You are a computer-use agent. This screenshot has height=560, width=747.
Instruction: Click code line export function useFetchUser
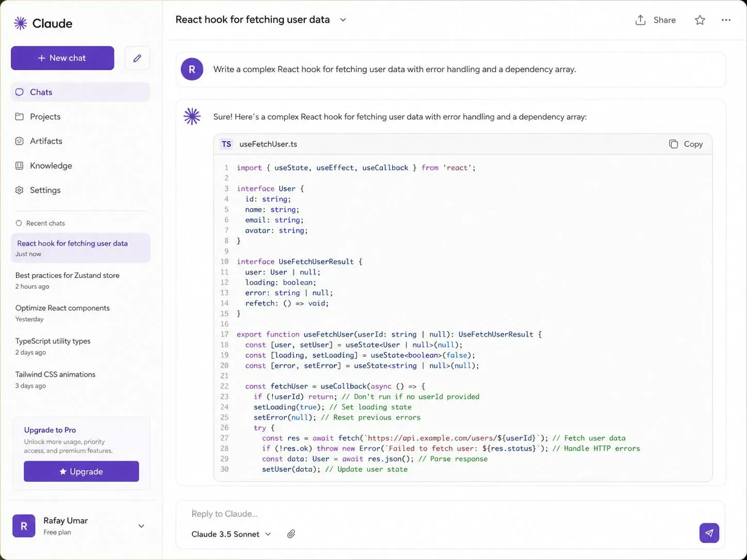click(389, 334)
